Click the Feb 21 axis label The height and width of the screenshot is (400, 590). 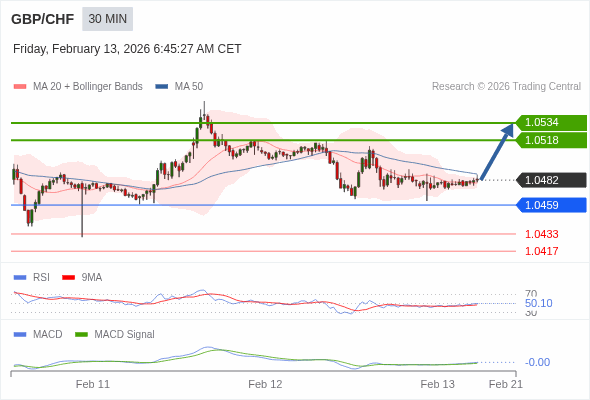click(505, 384)
